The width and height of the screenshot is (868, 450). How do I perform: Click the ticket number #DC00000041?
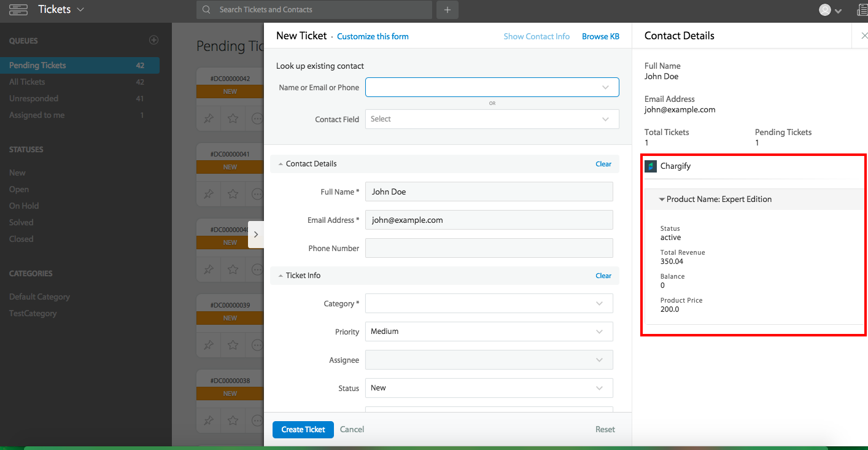point(230,154)
